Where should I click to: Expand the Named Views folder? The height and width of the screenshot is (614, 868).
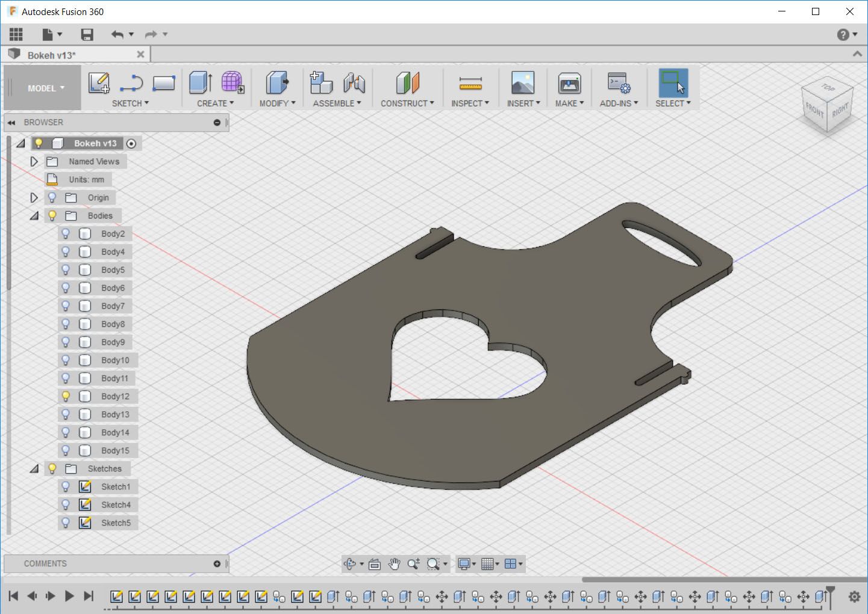(34, 161)
